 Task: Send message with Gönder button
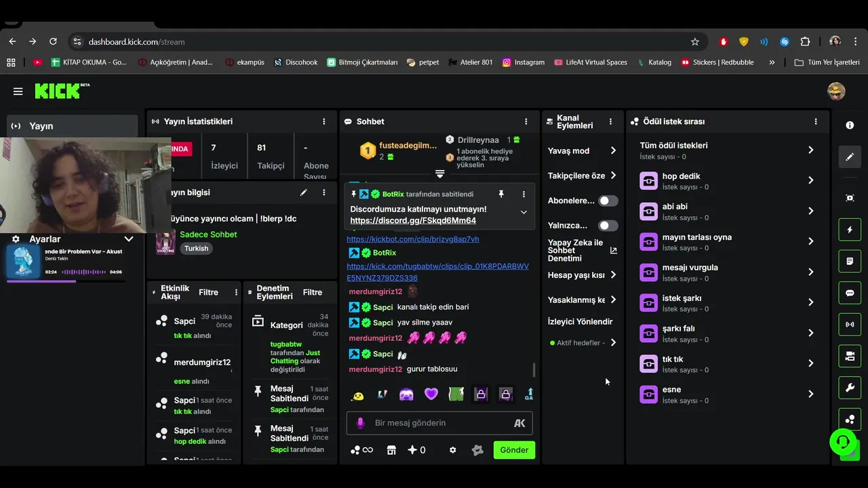click(514, 450)
